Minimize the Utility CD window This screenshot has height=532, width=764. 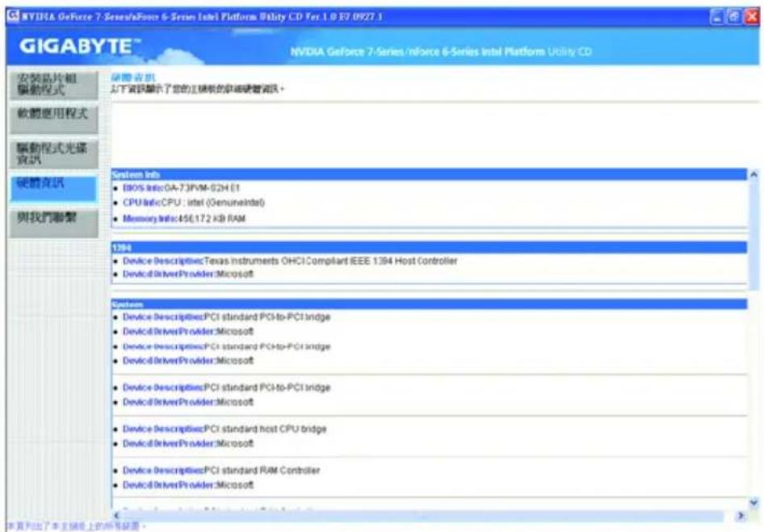[x=716, y=17]
